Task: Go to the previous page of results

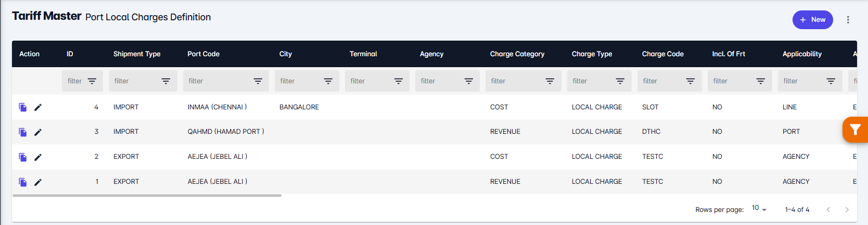Action: click(x=828, y=209)
